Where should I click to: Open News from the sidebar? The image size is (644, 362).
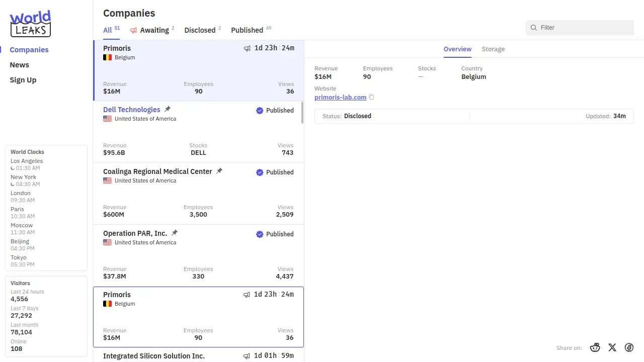click(x=20, y=65)
